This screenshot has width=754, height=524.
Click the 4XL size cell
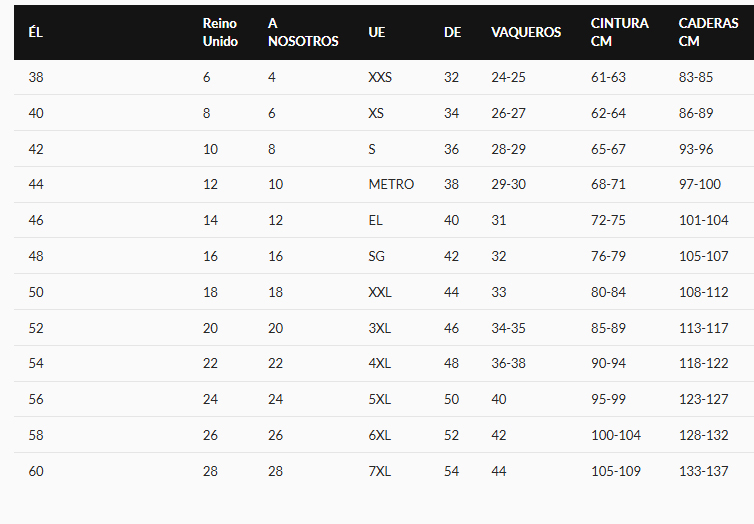[379, 363]
